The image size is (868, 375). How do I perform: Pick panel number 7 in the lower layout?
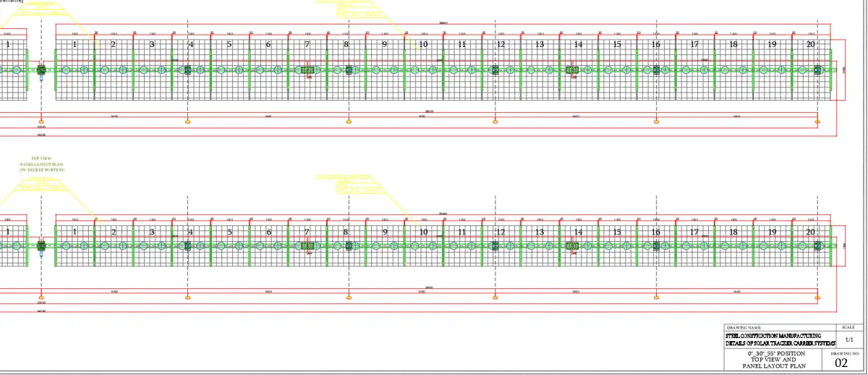[307, 232]
